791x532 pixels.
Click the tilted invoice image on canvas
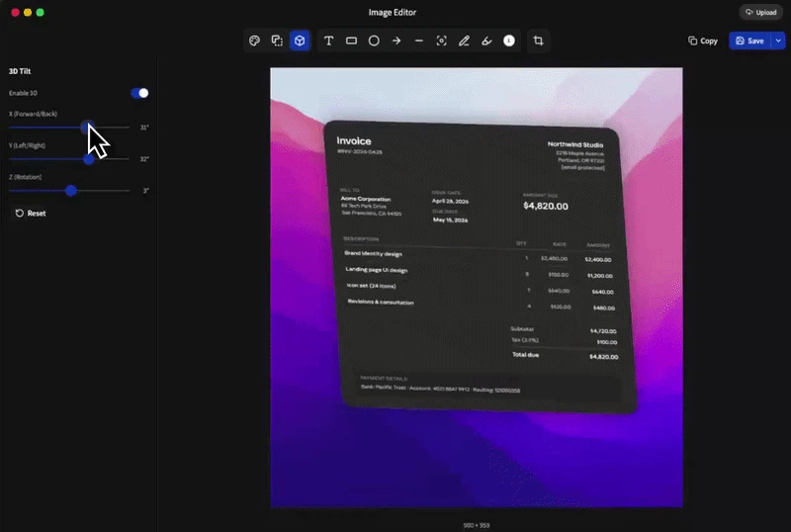click(x=479, y=267)
